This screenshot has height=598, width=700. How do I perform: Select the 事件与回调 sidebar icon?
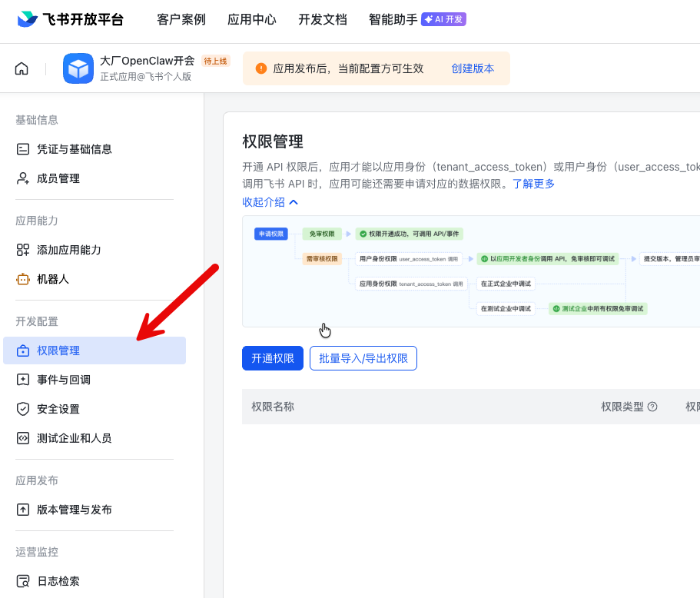click(24, 379)
